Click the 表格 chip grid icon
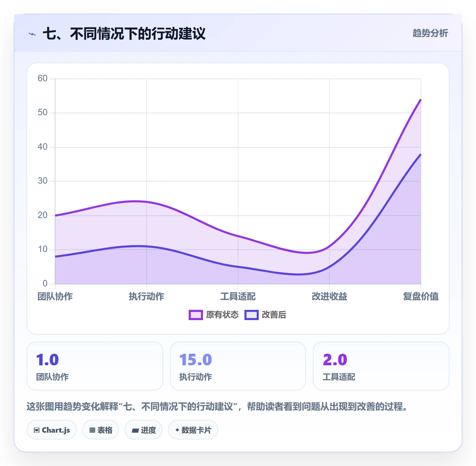Image resolution: width=476 pixels, height=466 pixels. 92,430
